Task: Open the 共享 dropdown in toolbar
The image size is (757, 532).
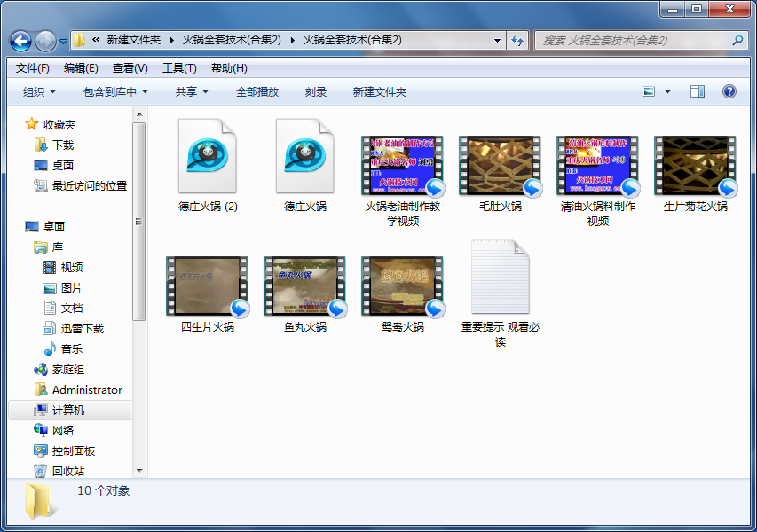Action: coord(192,91)
